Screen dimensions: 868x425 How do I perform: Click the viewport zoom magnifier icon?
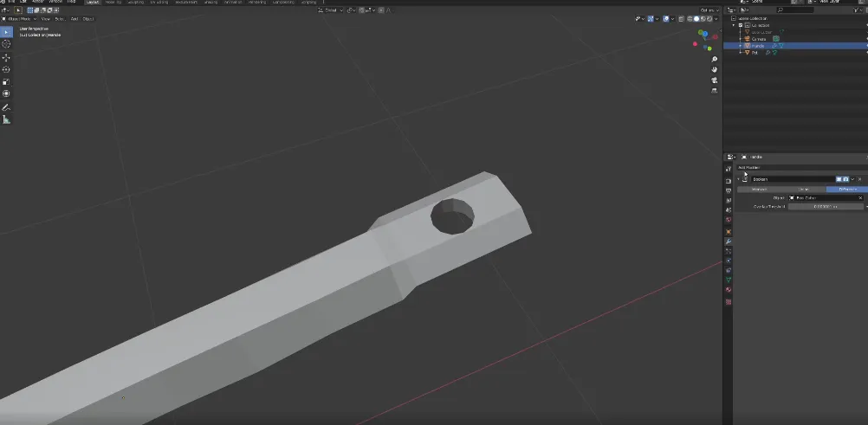(x=714, y=59)
